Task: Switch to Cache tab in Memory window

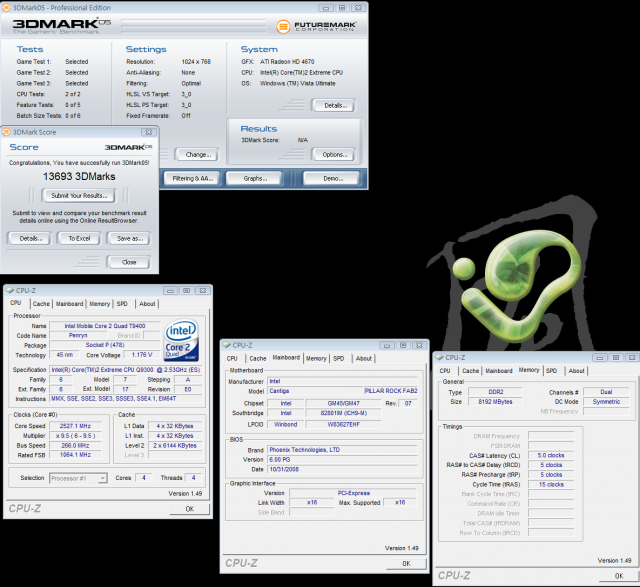Action: pos(470,371)
